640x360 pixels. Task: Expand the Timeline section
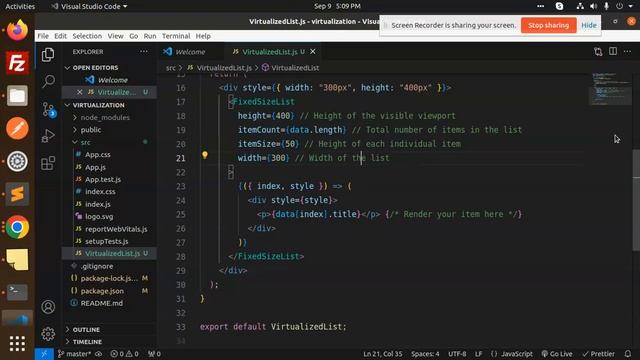pyautogui.click(x=87, y=342)
